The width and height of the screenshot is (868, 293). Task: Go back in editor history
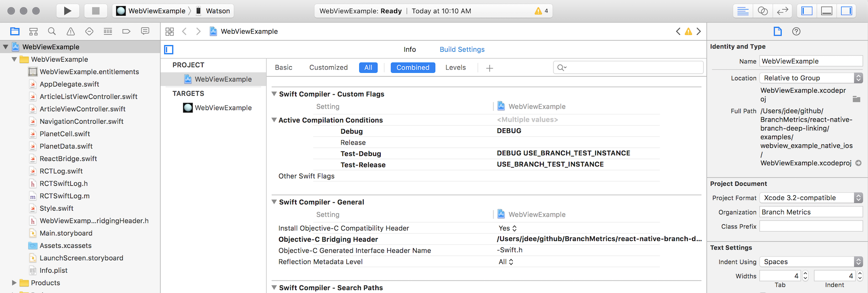[x=185, y=31]
